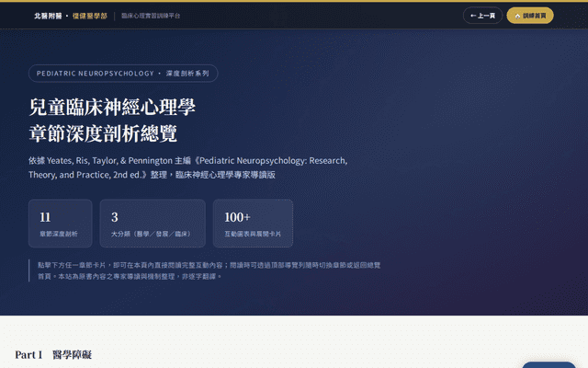Click the 兒童臨床神經心理學 main heading
588x368 pixels.
click(112, 107)
